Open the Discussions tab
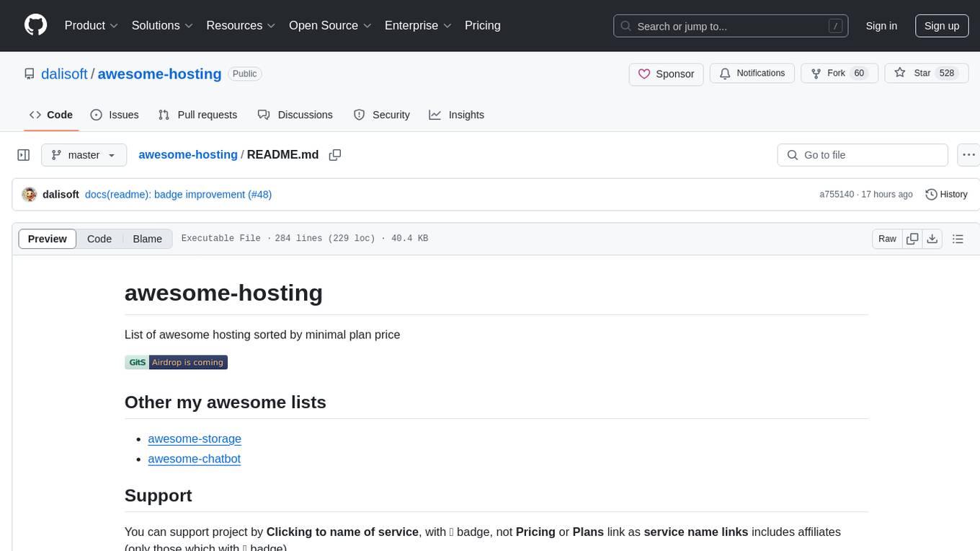Screen dimensions: 980x551 [295, 115]
